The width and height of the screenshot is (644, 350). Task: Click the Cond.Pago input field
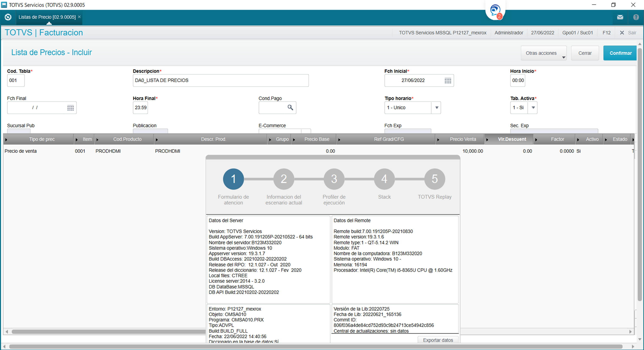tap(277, 108)
